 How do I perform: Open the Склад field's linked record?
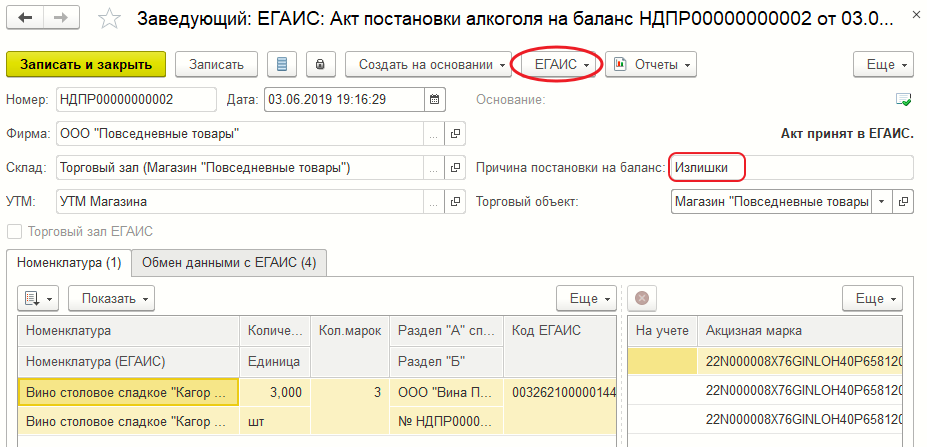pos(455,167)
